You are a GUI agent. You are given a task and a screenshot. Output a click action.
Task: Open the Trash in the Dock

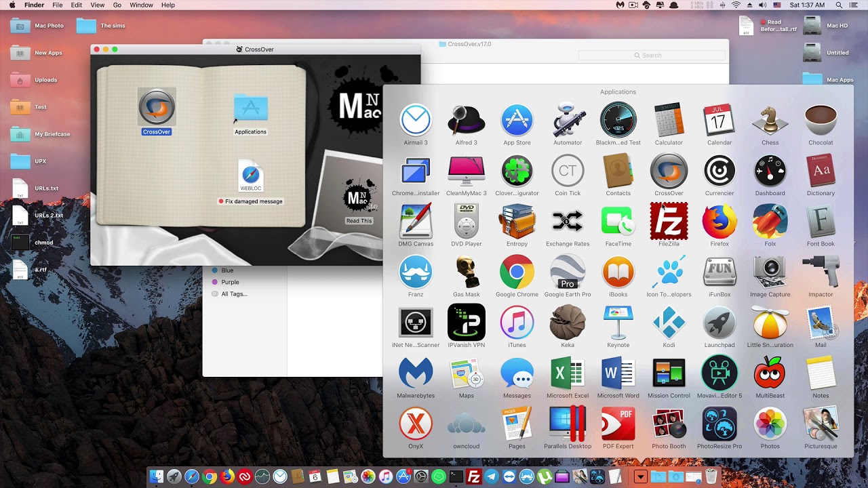[x=711, y=476]
